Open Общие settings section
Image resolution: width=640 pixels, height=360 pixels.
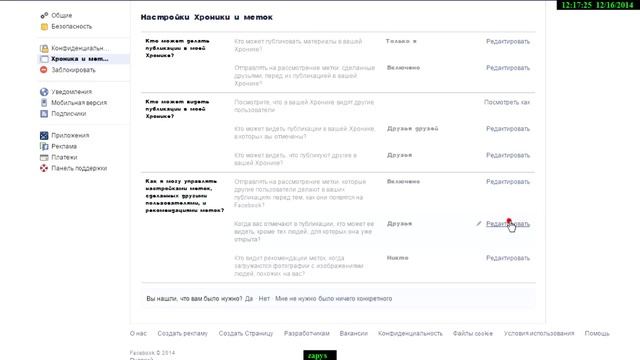tap(62, 16)
